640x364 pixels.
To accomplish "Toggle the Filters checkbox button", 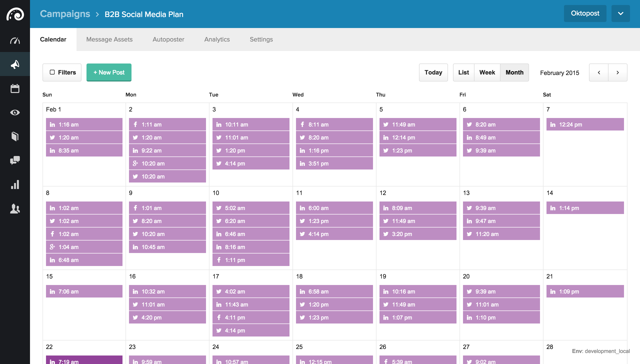I will [62, 72].
